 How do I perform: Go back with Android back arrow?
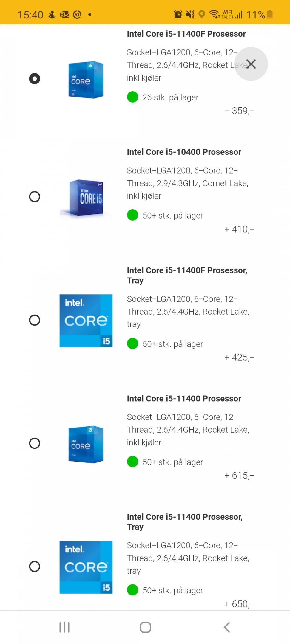tap(227, 627)
